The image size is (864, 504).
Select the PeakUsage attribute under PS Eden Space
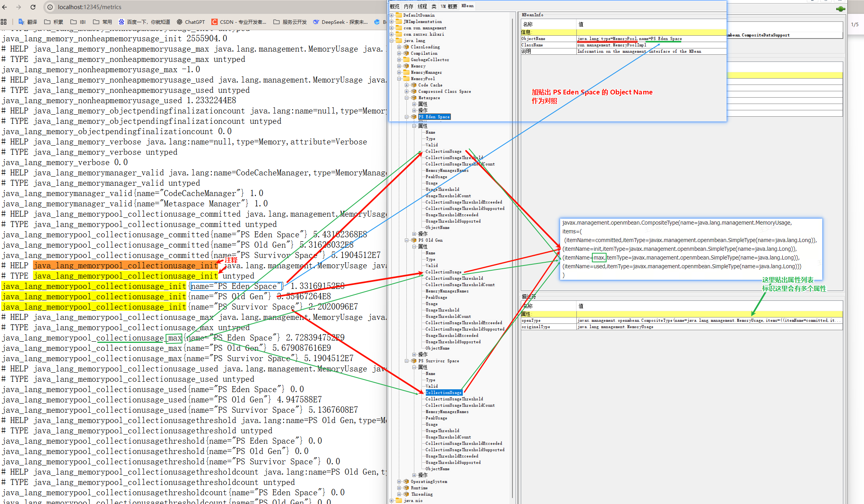436,177
